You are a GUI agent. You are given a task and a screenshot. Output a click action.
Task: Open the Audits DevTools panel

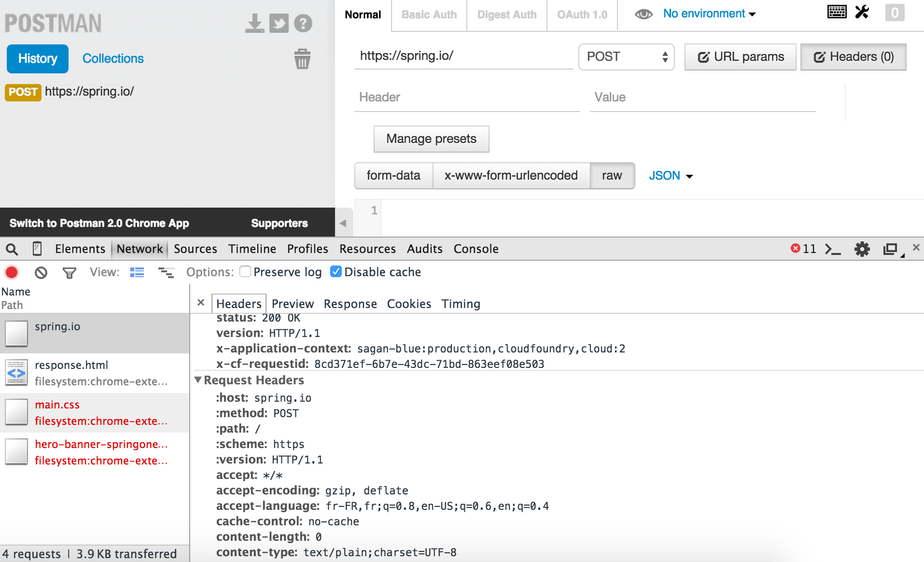(424, 249)
